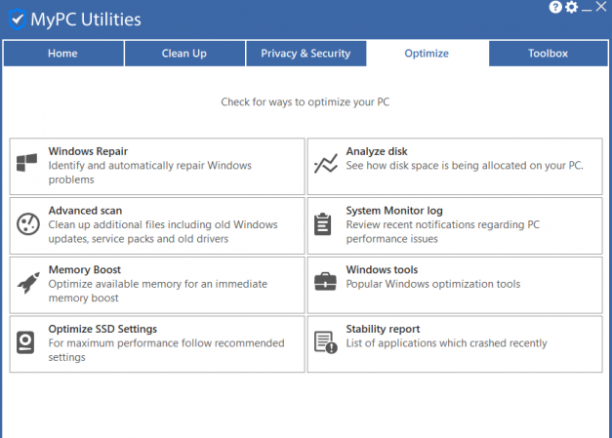
Task: Click 'Check for ways to optimize your PC' heading
Action: pyautogui.click(x=305, y=102)
